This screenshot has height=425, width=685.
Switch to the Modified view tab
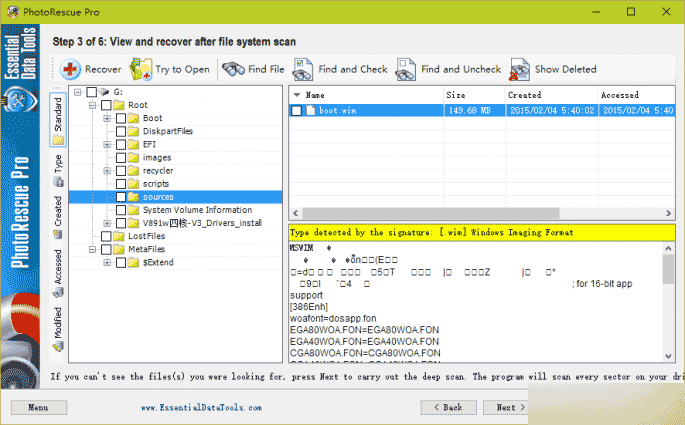[58, 329]
